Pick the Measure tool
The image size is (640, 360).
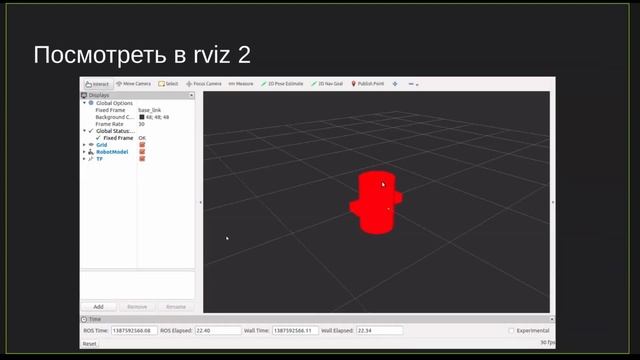[x=241, y=84]
